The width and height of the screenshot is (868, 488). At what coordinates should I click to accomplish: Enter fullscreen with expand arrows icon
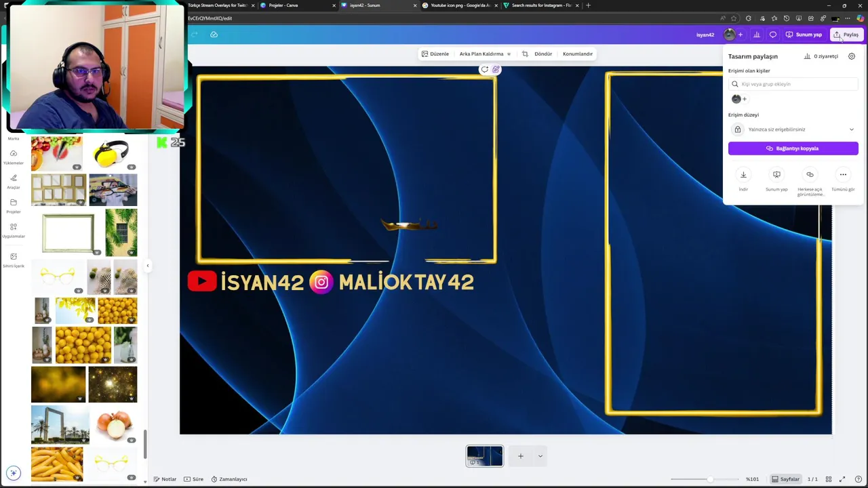pos(842,479)
